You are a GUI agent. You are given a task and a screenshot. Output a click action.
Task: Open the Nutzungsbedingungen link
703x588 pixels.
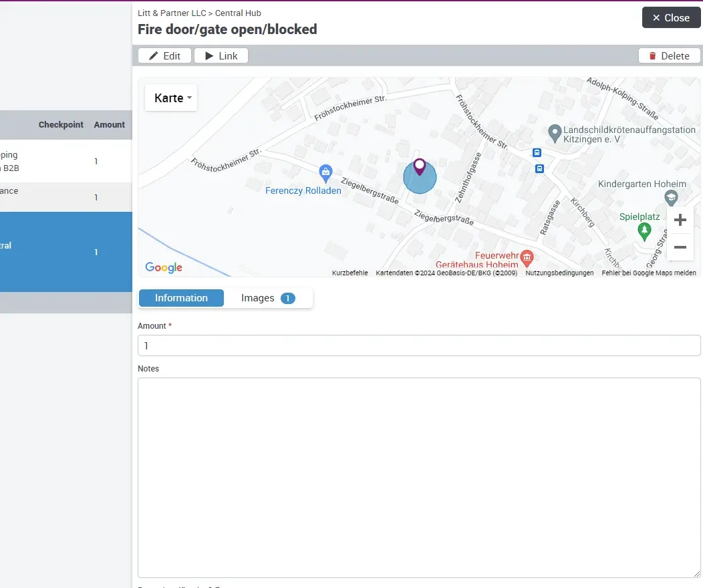pos(559,273)
